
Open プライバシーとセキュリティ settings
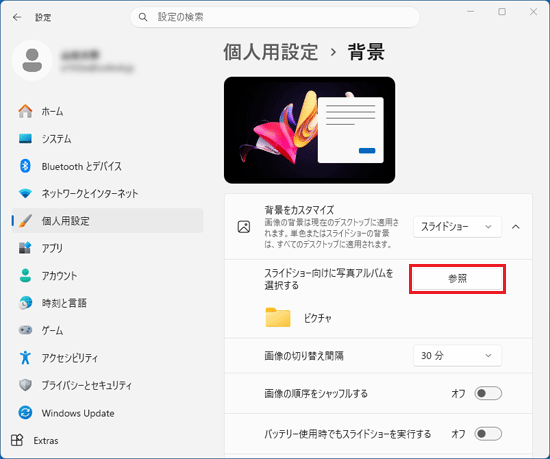[x=107, y=385]
